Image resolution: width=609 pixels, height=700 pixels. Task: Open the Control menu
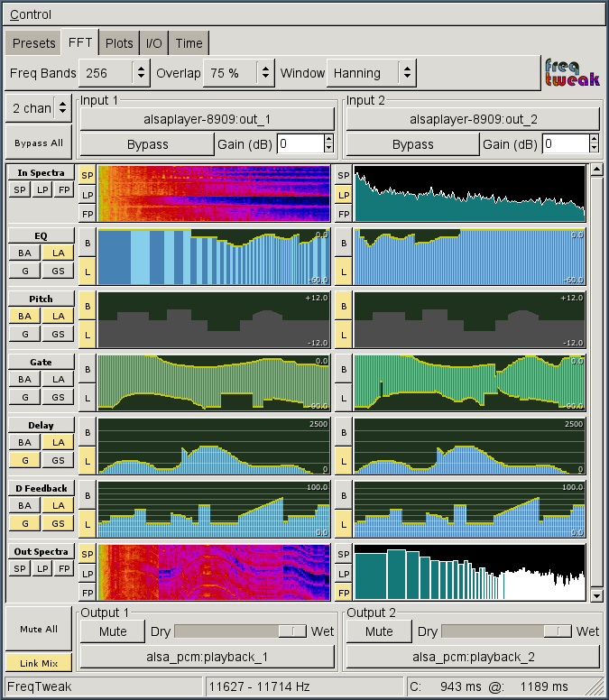[30, 14]
